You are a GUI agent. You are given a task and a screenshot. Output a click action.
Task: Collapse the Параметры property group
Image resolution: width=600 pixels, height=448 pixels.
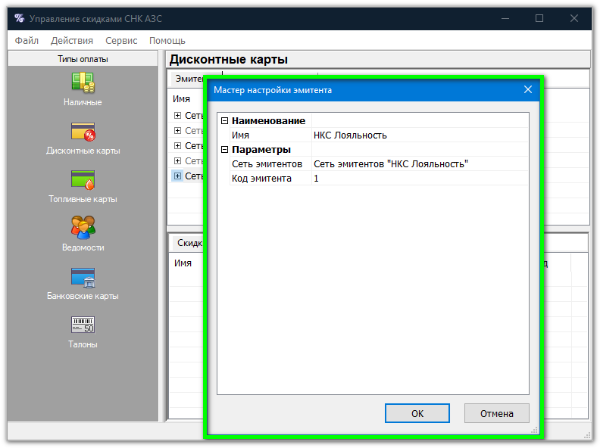[x=224, y=150]
